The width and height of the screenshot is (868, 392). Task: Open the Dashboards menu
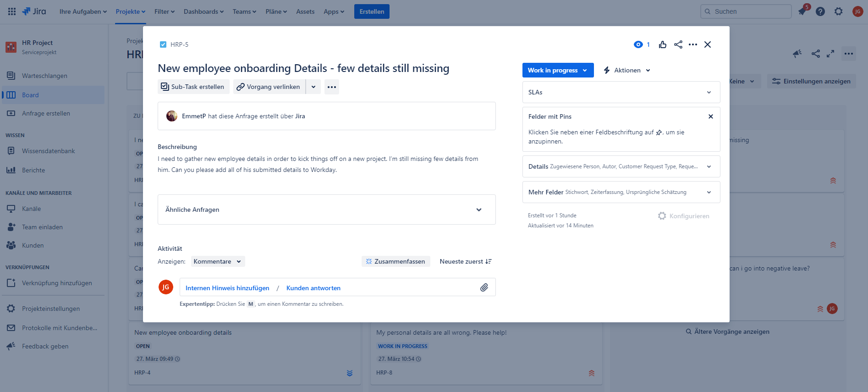(203, 11)
